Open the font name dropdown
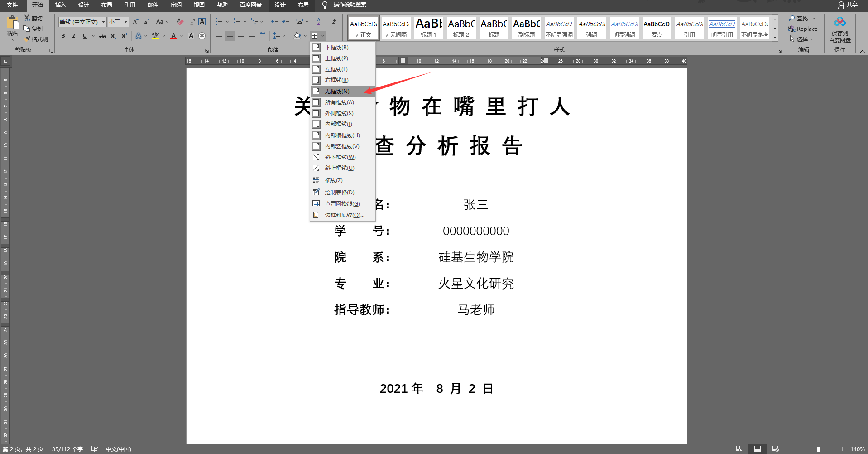Viewport: 868px width, 454px height. pos(103,22)
